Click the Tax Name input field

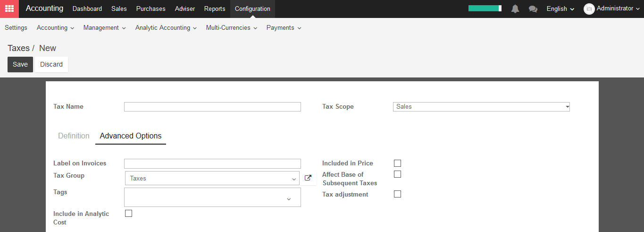click(212, 107)
